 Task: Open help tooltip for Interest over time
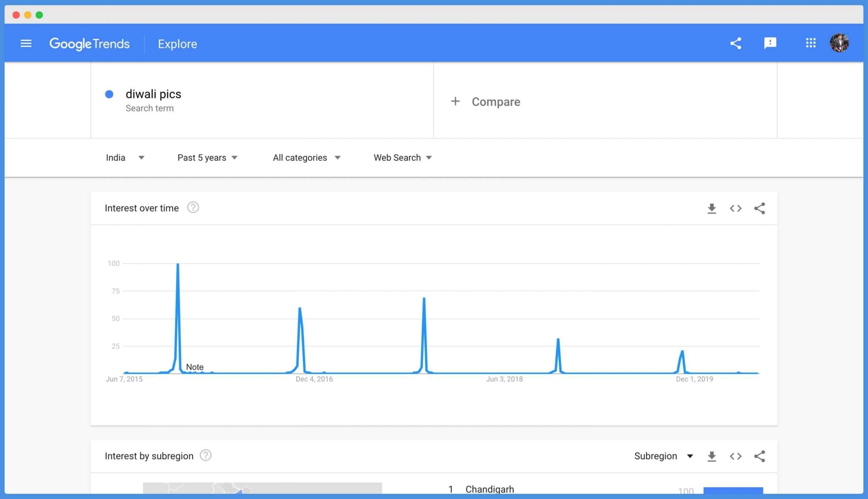(193, 207)
